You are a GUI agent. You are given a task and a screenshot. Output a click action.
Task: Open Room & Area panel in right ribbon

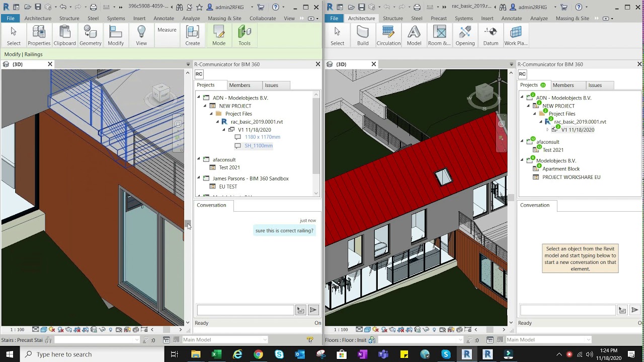439,36
